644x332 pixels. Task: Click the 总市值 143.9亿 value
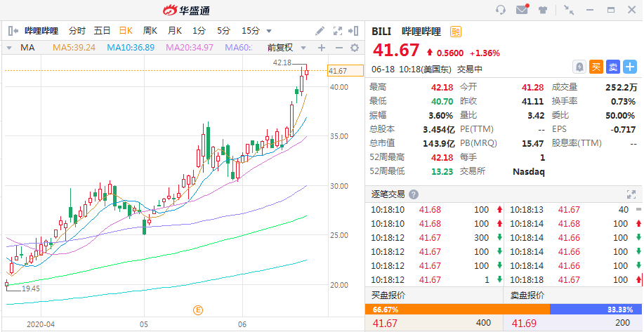tap(439, 143)
